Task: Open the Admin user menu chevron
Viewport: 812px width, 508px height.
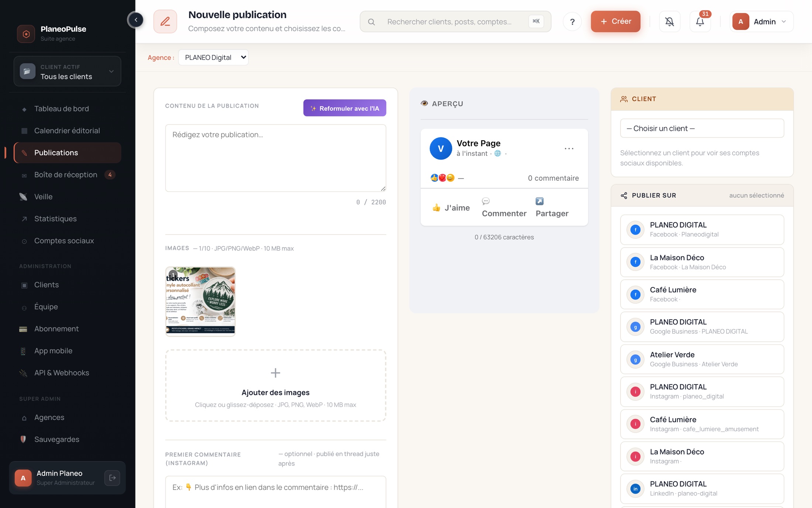Action: pyautogui.click(x=784, y=21)
